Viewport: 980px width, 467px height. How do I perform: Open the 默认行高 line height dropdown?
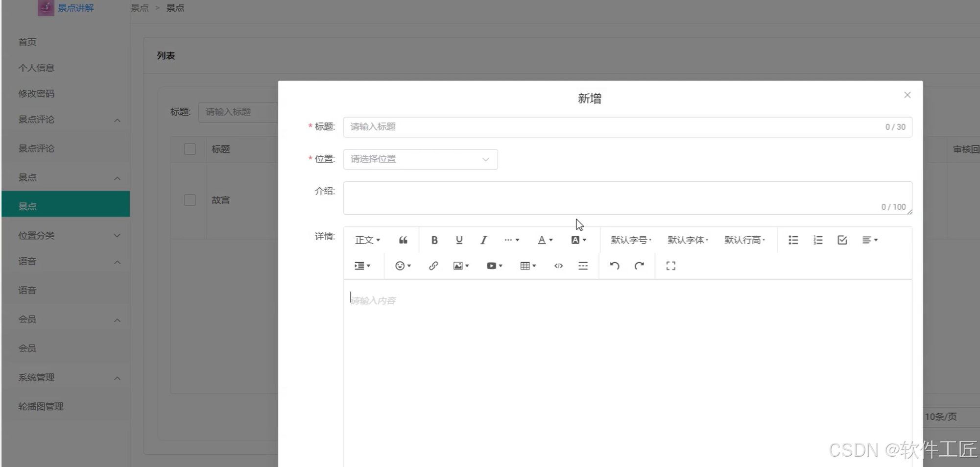click(744, 240)
